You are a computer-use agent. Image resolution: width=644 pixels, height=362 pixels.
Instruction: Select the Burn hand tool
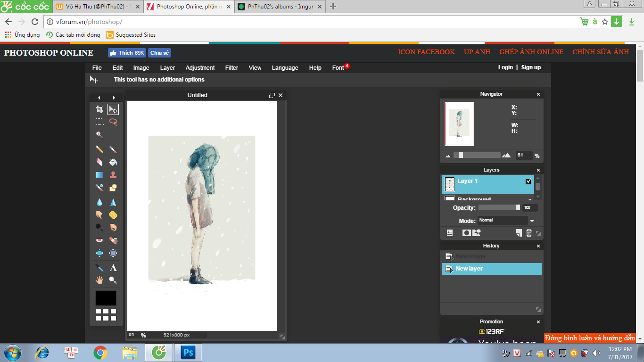(x=113, y=227)
